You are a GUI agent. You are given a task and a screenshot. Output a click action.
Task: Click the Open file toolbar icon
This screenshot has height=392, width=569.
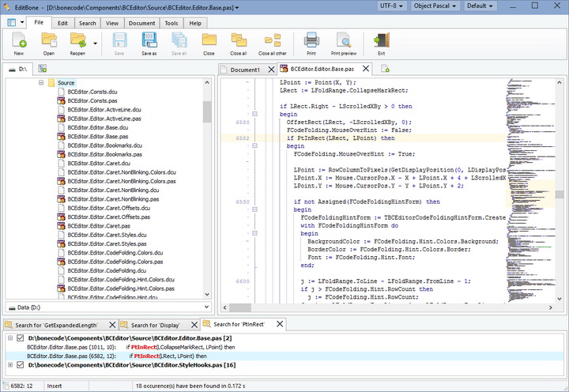(x=49, y=41)
